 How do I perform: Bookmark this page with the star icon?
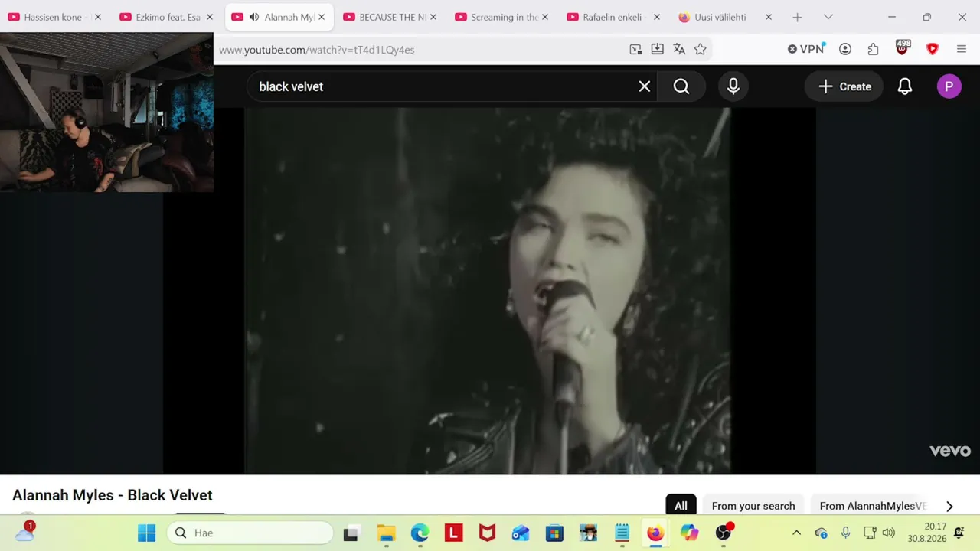(700, 49)
